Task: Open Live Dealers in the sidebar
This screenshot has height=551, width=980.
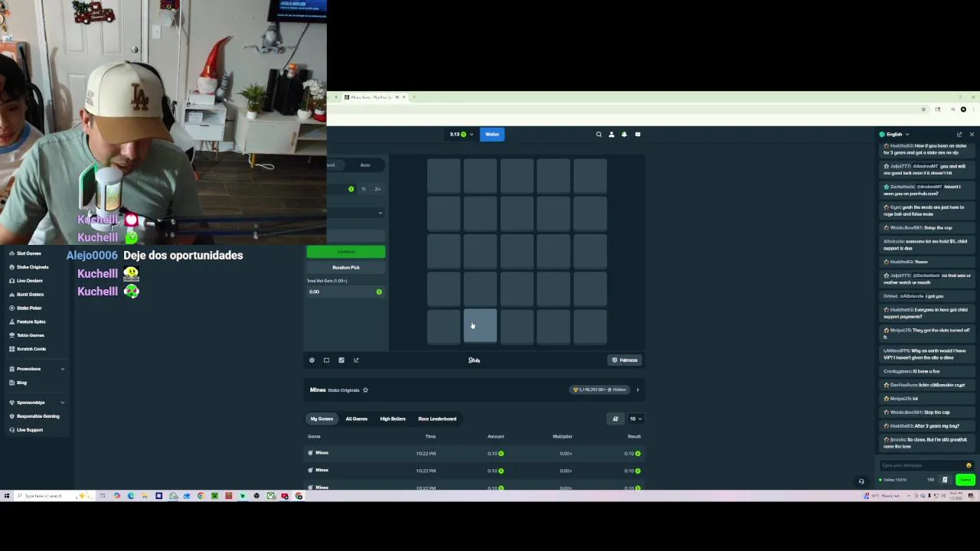Action: click(30, 281)
